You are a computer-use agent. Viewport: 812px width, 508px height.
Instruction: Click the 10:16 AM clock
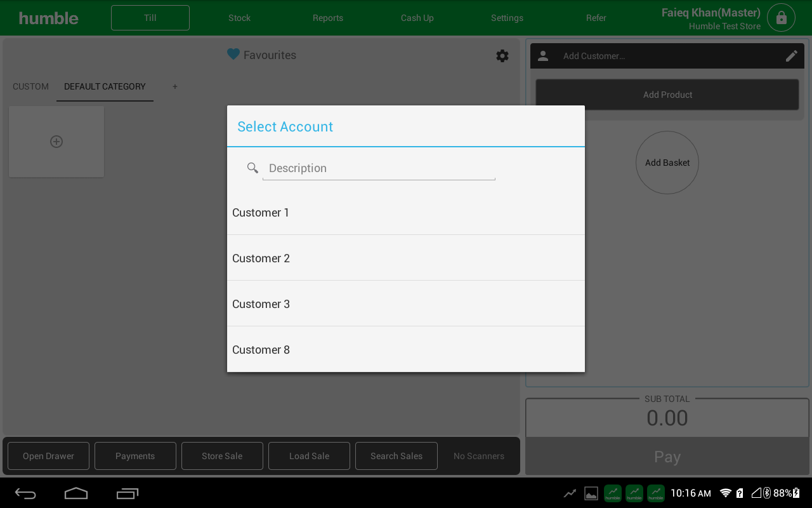(x=691, y=493)
